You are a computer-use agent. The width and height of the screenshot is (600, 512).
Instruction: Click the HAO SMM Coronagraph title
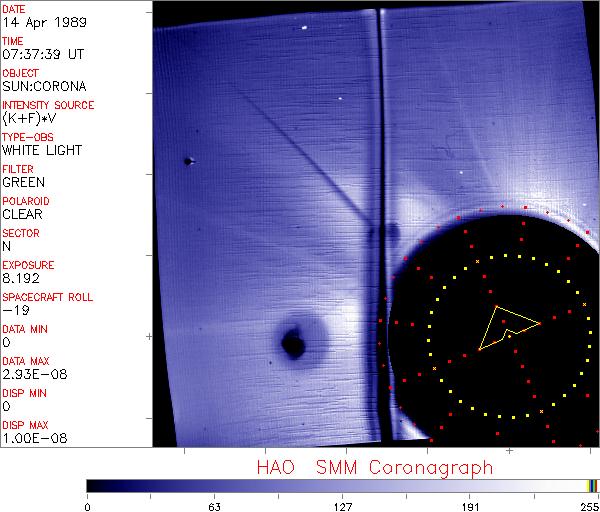tap(375, 468)
